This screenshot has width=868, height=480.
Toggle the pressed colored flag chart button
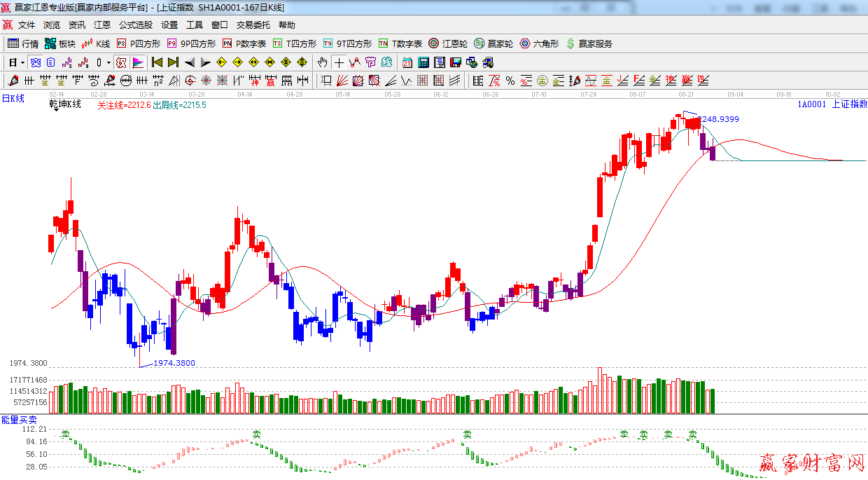pos(138,62)
